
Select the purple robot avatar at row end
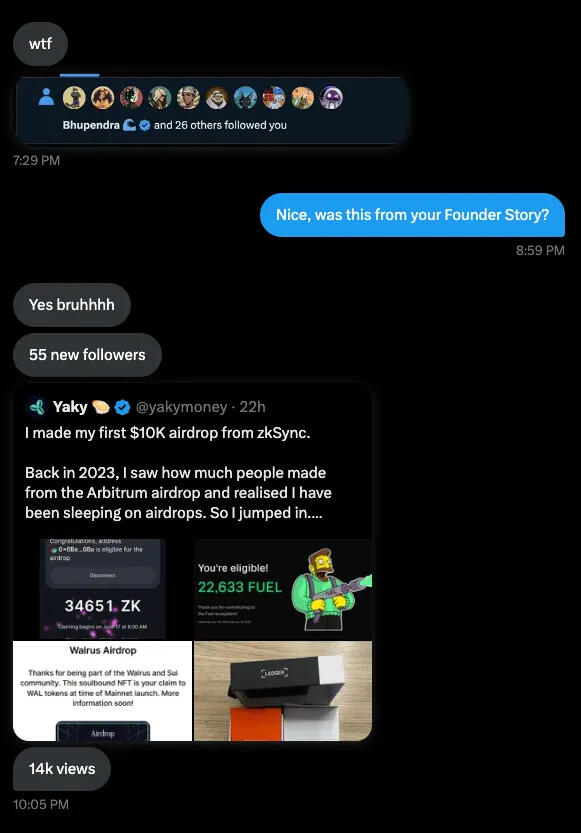[x=331, y=98]
